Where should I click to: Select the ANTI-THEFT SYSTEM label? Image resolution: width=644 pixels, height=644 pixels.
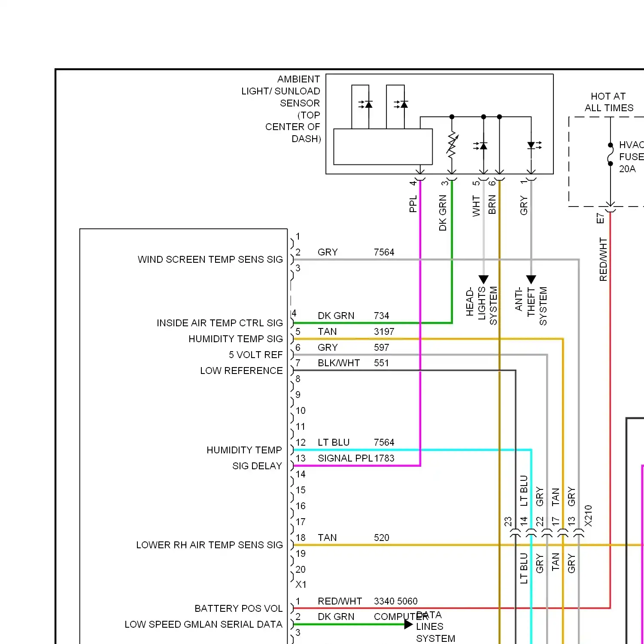pyautogui.click(x=531, y=306)
